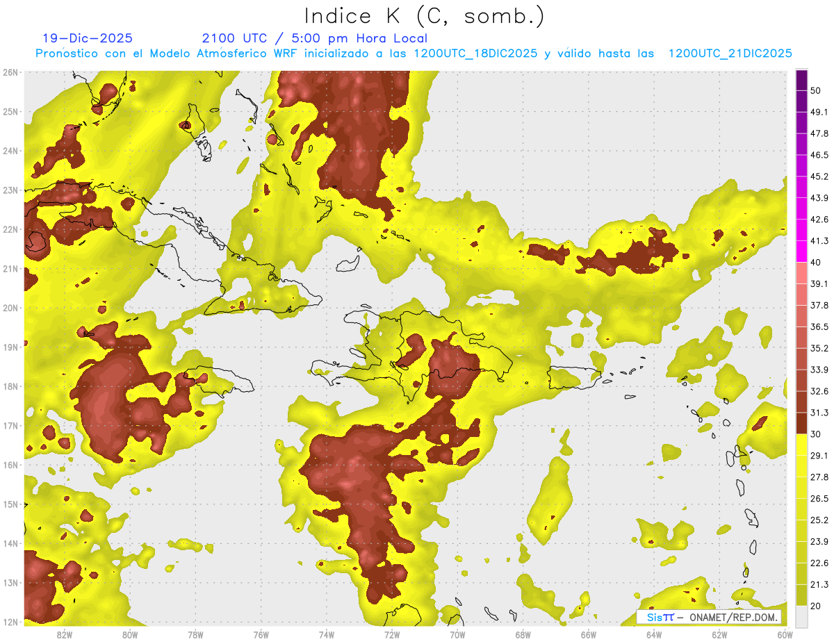
Task: Click the color scale value "26.5"
Action: pos(819,499)
